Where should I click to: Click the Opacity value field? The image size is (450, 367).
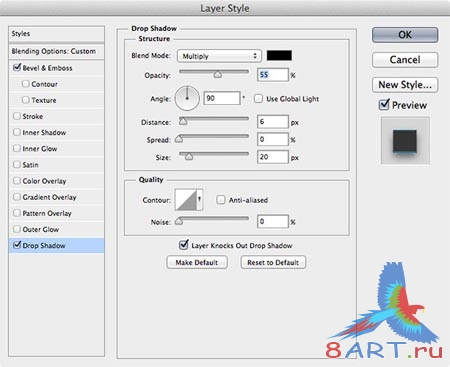272,75
